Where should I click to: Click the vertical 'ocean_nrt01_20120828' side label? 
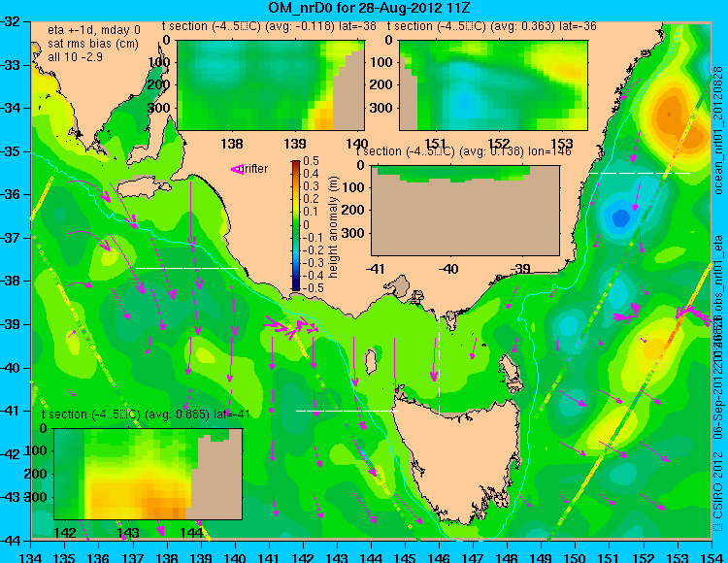(718, 129)
